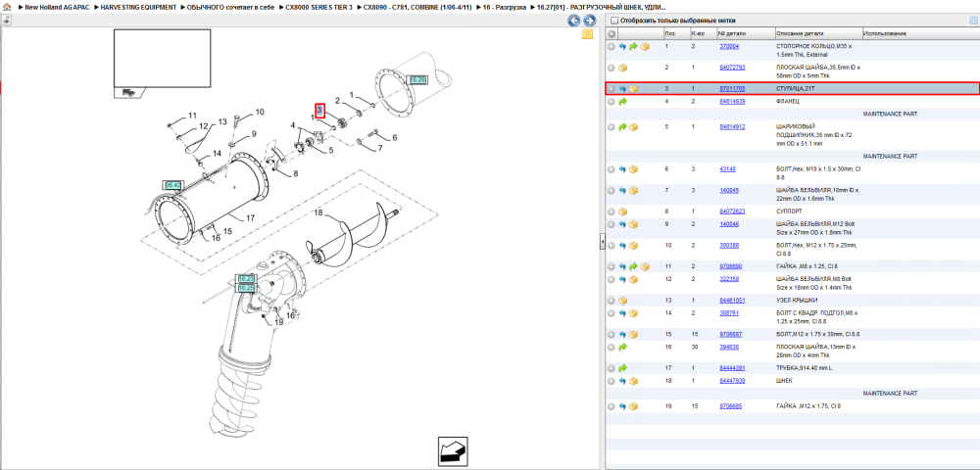Open 'HARVESTING EQUIPMENT' breadcrumb
The height and width of the screenshot is (470, 980).
(139, 7)
